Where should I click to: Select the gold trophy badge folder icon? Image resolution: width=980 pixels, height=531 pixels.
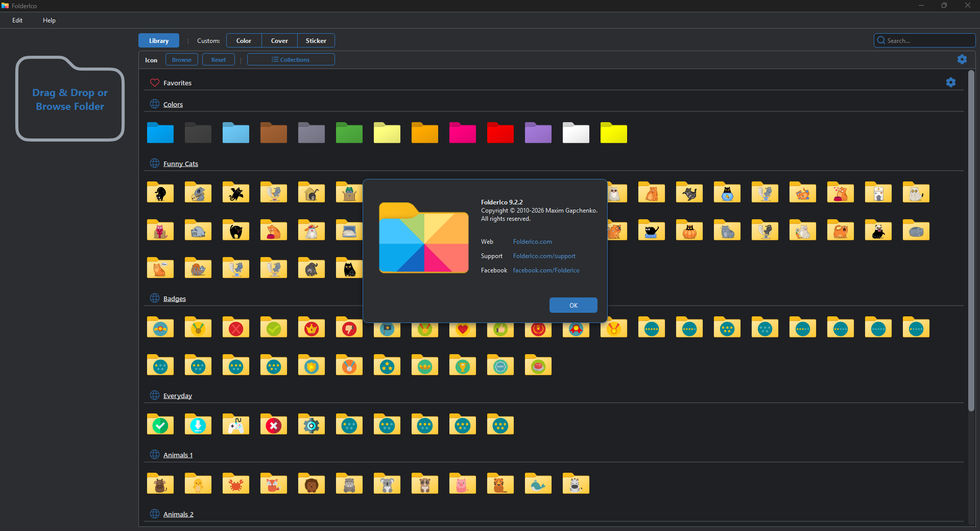click(x=463, y=365)
